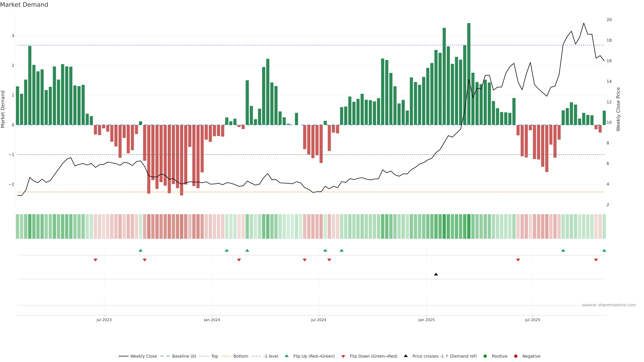Toggle the -1 level legend entry

271,356
